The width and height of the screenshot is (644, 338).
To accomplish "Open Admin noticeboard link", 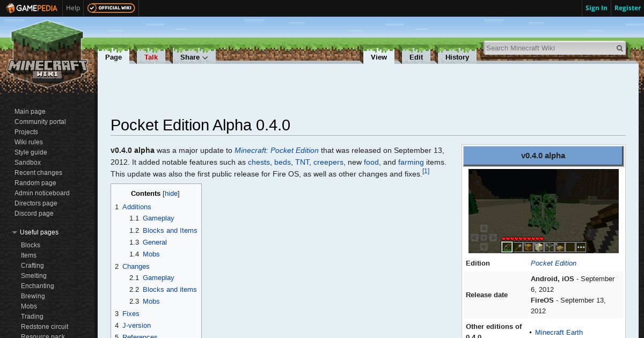I will click(x=42, y=193).
